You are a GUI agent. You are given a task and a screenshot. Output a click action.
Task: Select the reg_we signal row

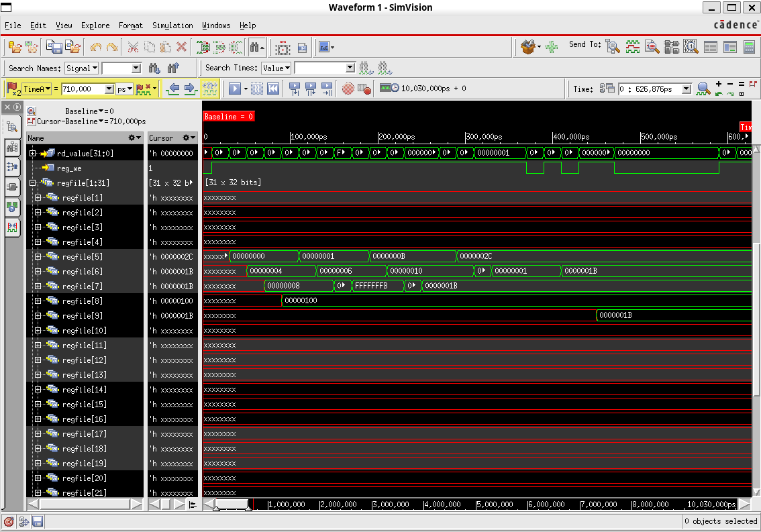click(x=69, y=168)
